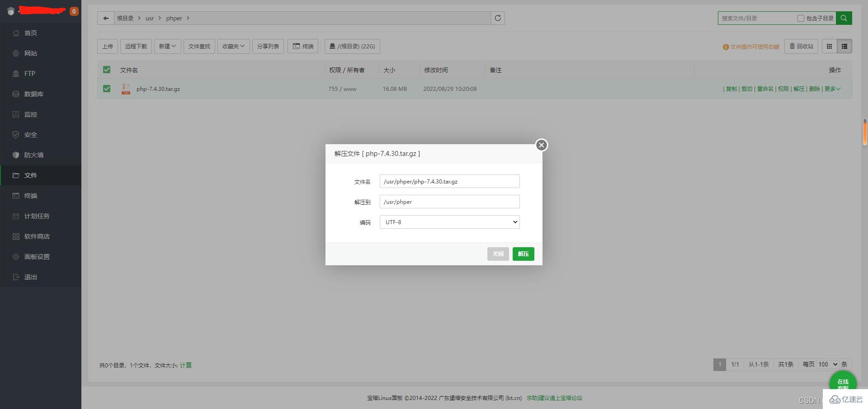868x409 pixels.
Task: Click 解压 action in the file row
Action: pos(799,89)
